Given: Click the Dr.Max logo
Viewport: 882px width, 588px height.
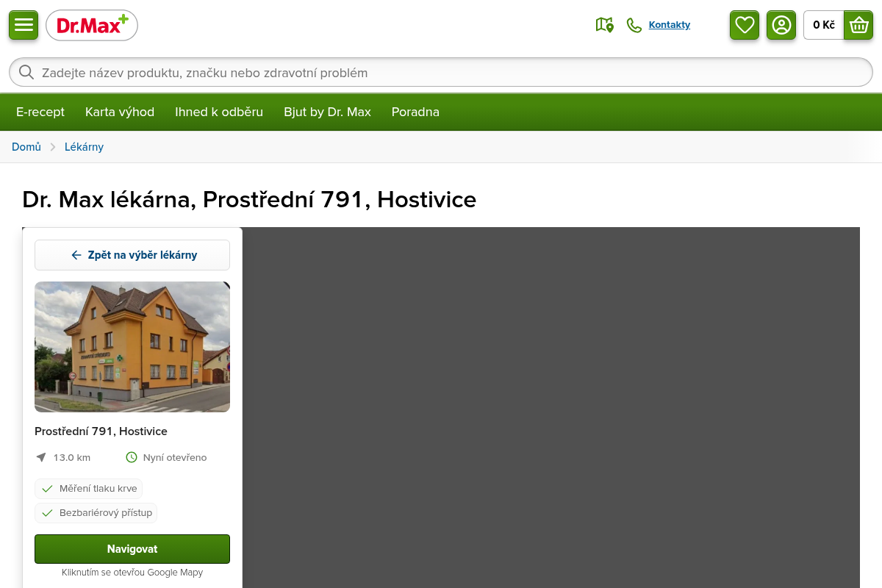Looking at the screenshot, I should (x=92, y=26).
